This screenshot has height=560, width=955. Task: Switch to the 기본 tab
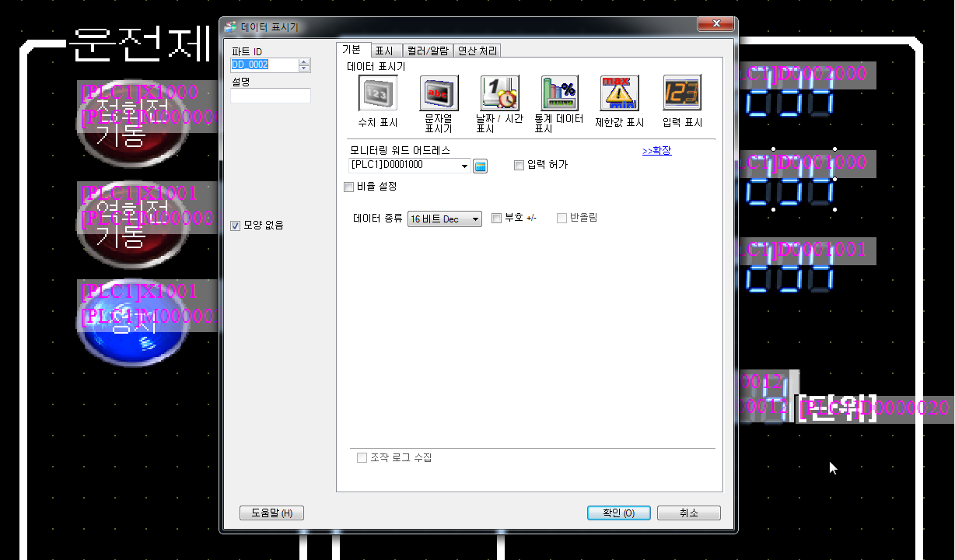tap(352, 50)
